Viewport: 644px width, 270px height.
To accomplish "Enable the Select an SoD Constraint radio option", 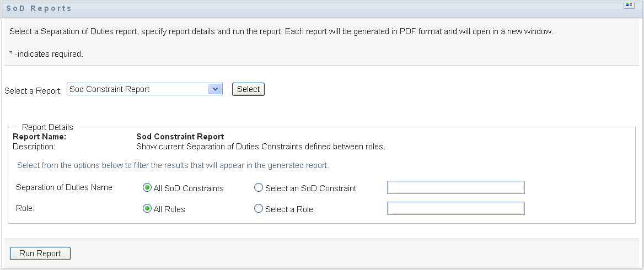I will click(x=259, y=188).
